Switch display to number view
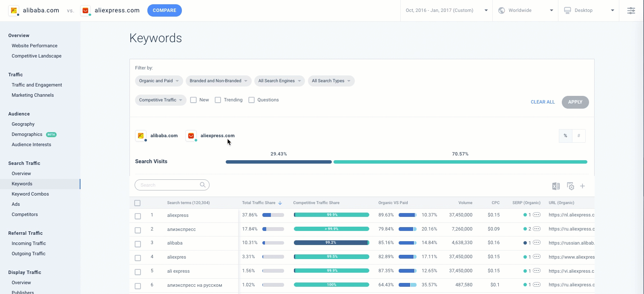 (579, 136)
